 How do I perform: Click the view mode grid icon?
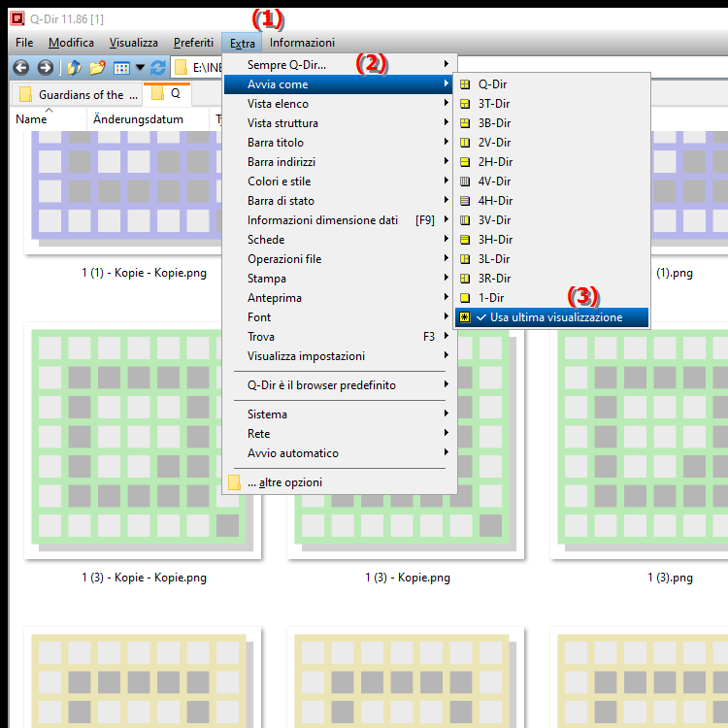(121, 68)
